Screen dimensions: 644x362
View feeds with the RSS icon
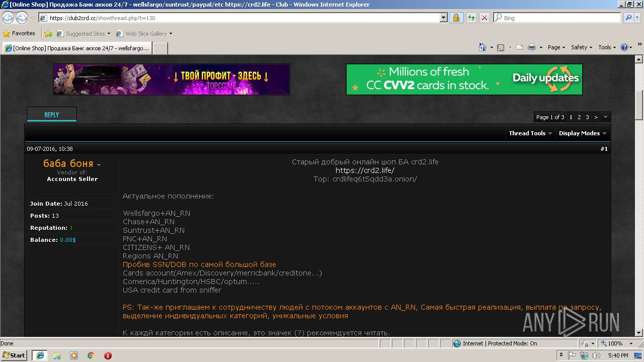click(501, 47)
